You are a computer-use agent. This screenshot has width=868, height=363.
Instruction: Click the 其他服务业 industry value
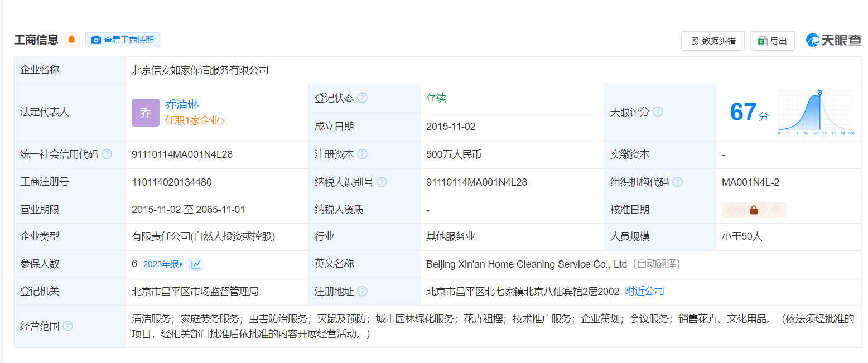click(451, 236)
